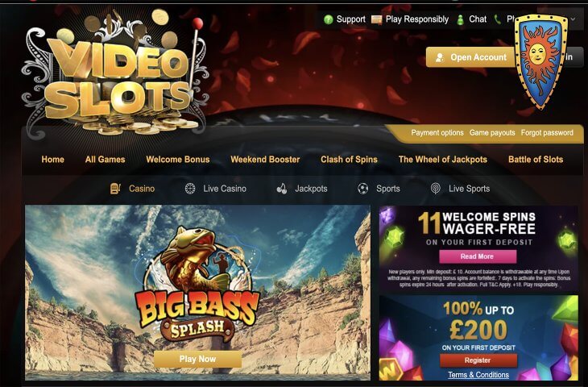The image size is (588, 387).
Task: Click the green Support question mark icon
Action: (x=328, y=19)
